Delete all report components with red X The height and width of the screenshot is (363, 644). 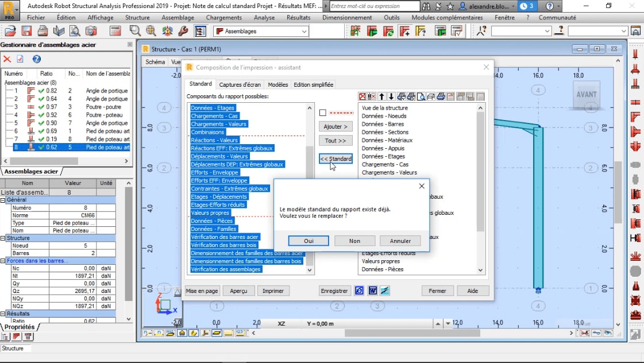coord(363,96)
